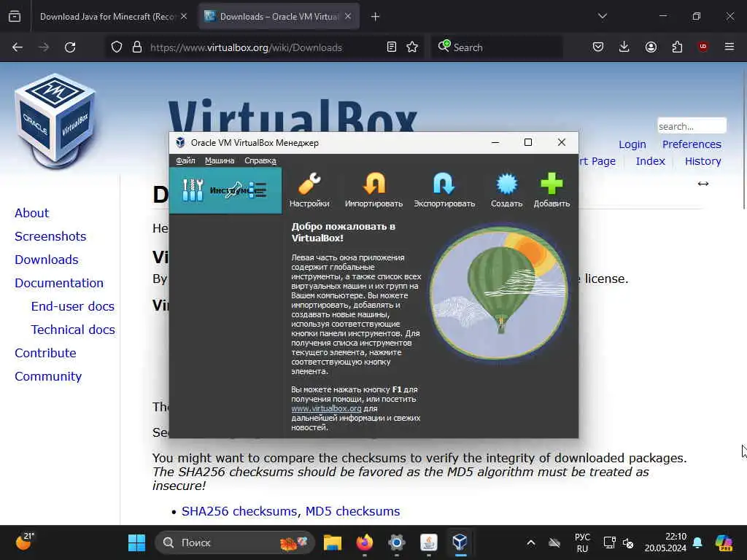
Task: Go back in Firefox
Action: click(x=18, y=47)
